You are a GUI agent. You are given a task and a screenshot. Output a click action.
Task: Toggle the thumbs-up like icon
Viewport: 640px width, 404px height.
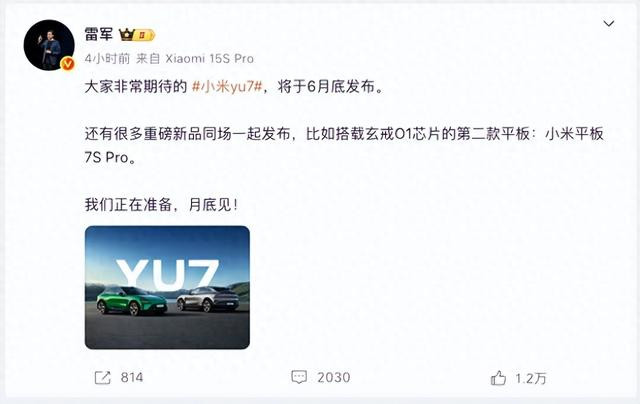498,378
